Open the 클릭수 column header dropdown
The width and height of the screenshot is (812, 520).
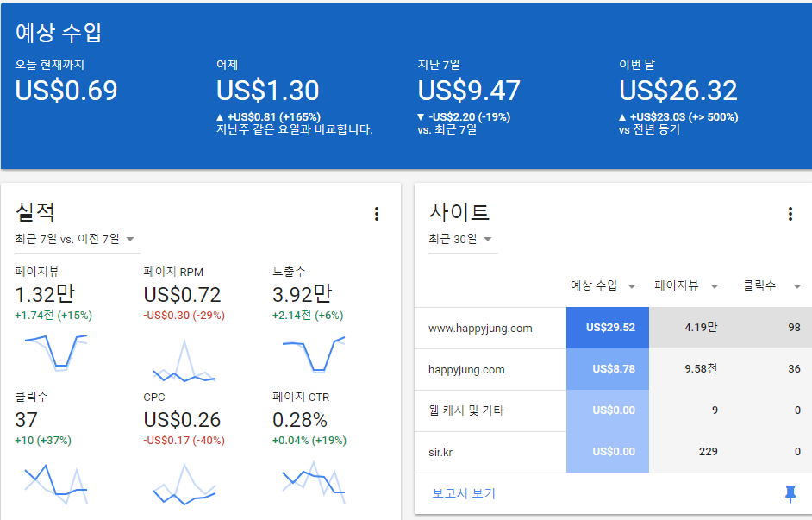tap(797, 286)
